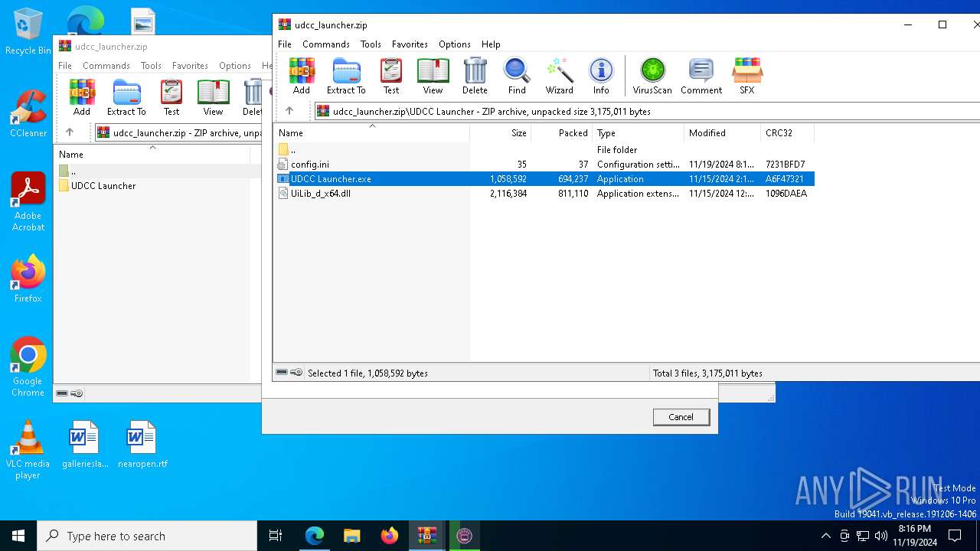
Task: Click the taskbar search box
Action: [x=147, y=536]
